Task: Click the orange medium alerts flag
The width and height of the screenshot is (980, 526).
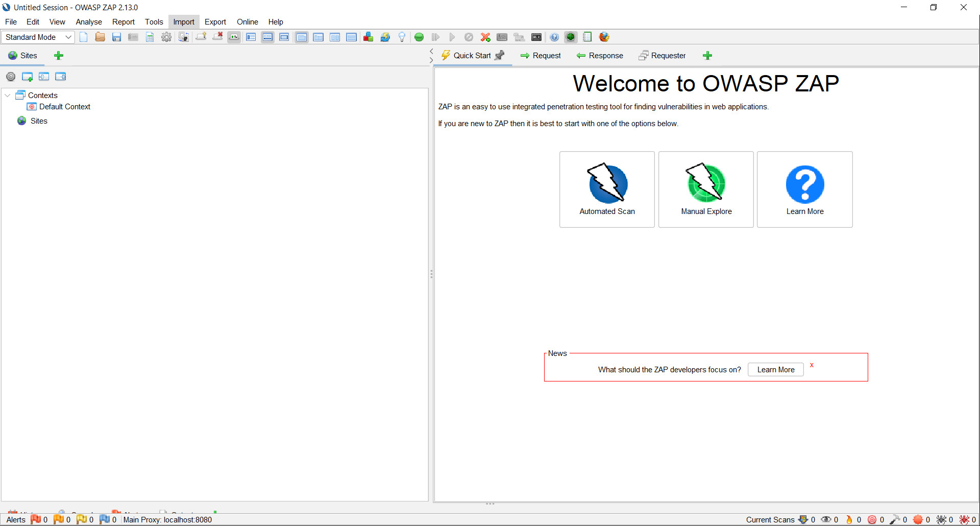Action: coord(59,519)
